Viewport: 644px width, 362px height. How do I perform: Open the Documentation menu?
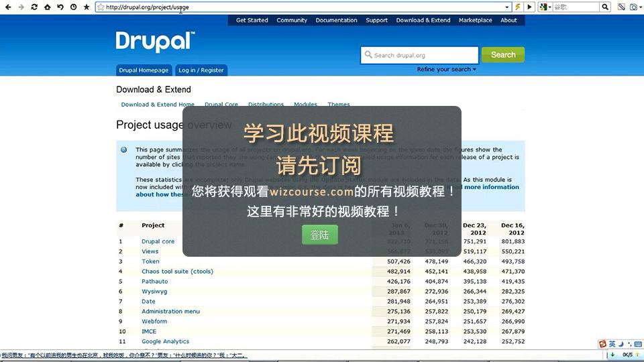tap(336, 20)
